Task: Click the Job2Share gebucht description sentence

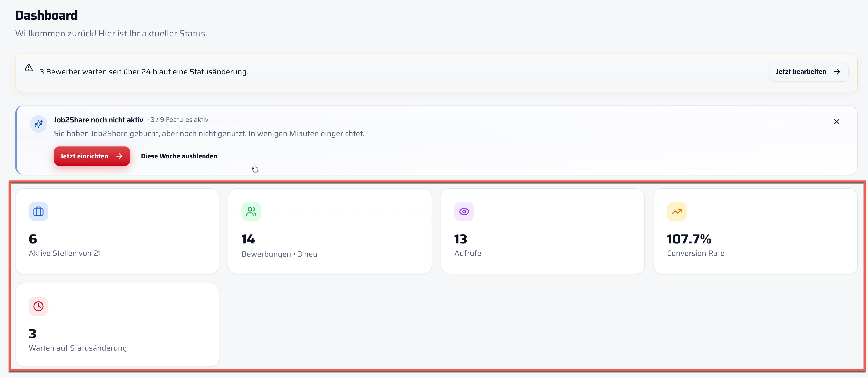Action: coord(209,134)
